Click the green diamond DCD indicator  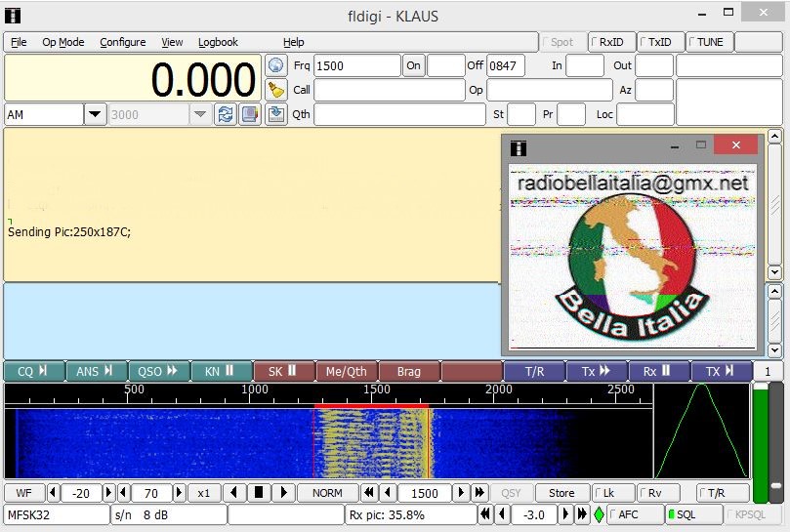click(x=599, y=514)
